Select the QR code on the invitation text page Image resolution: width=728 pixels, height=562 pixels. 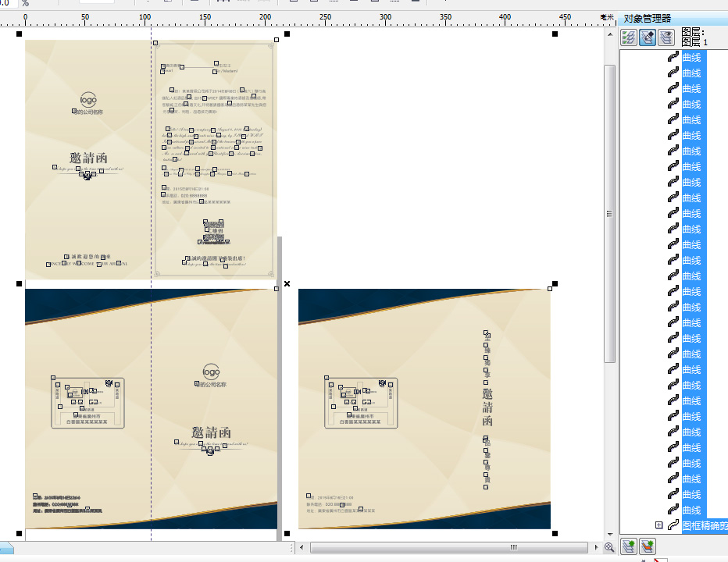214,232
